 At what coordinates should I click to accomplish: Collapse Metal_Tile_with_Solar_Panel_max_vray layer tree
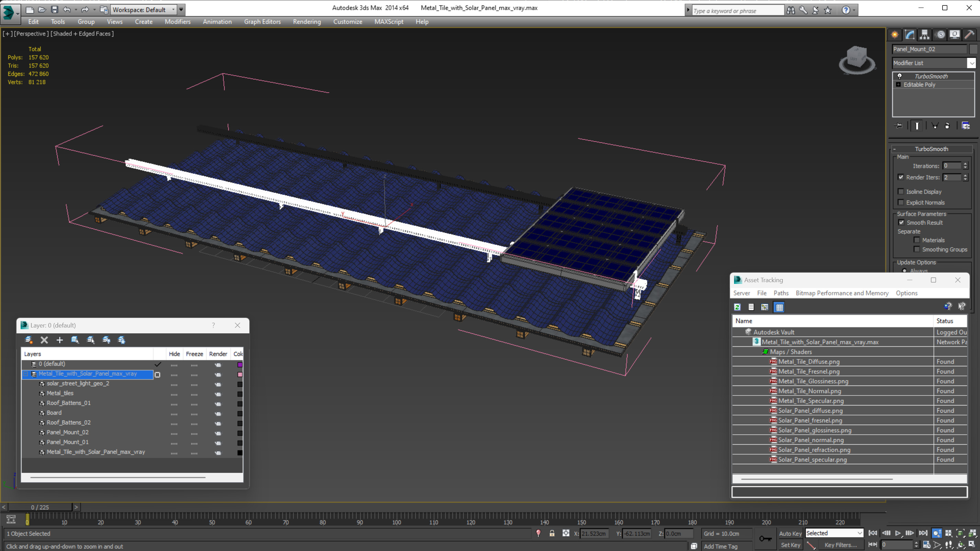point(25,374)
